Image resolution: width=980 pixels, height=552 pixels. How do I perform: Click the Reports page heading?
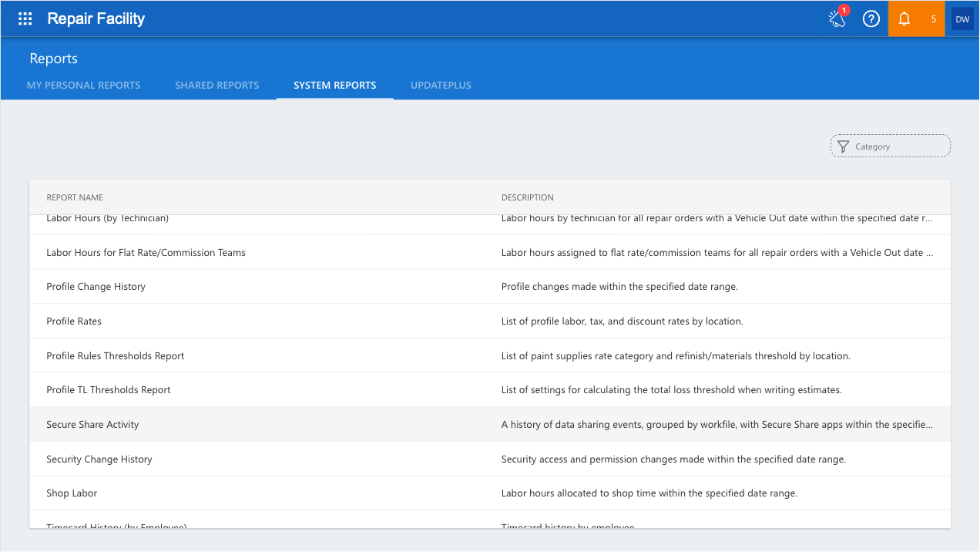pos(54,59)
